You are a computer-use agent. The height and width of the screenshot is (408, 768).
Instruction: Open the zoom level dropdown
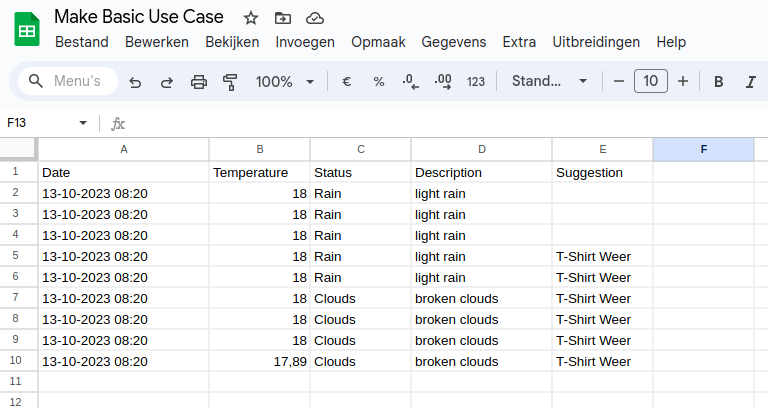[x=284, y=82]
